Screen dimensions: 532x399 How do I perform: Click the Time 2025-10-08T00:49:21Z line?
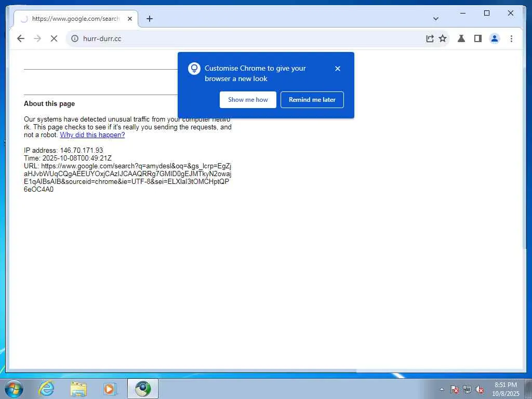(x=68, y=158)
